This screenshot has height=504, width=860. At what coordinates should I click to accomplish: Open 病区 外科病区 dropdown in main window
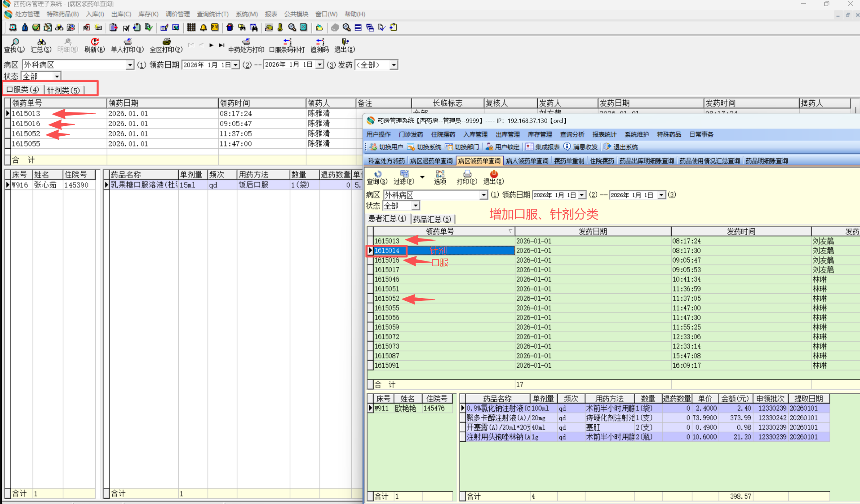130,65
